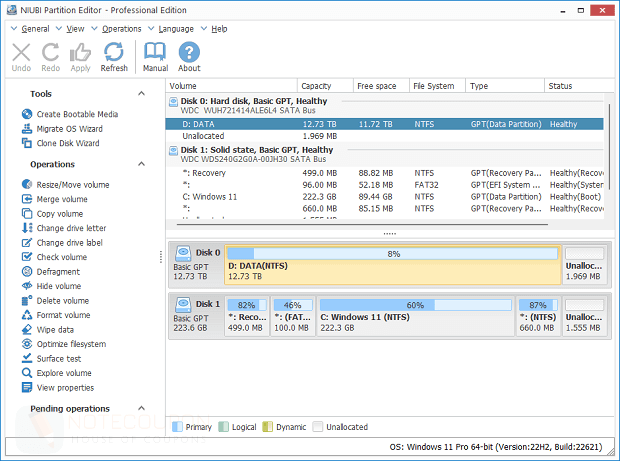
Task: Sort by the Volume column header
Action: 231,86
